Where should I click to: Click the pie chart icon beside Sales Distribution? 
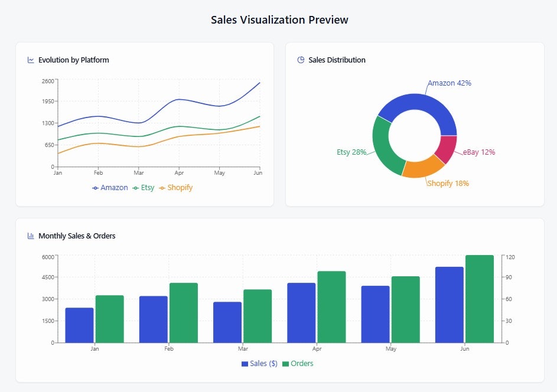pyautogui.click(x=299, y=60)
